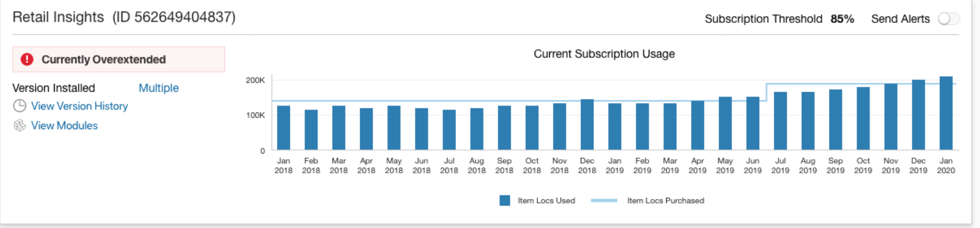Click the modules cube icon

pyautogui.click(x=20, y=125)
